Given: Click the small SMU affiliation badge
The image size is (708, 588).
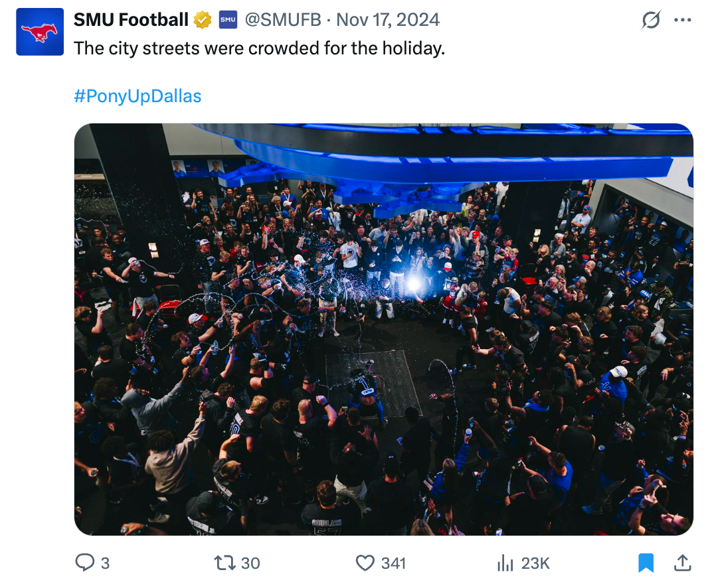Looking at the screenshot, I should click(x=228, y=21).
